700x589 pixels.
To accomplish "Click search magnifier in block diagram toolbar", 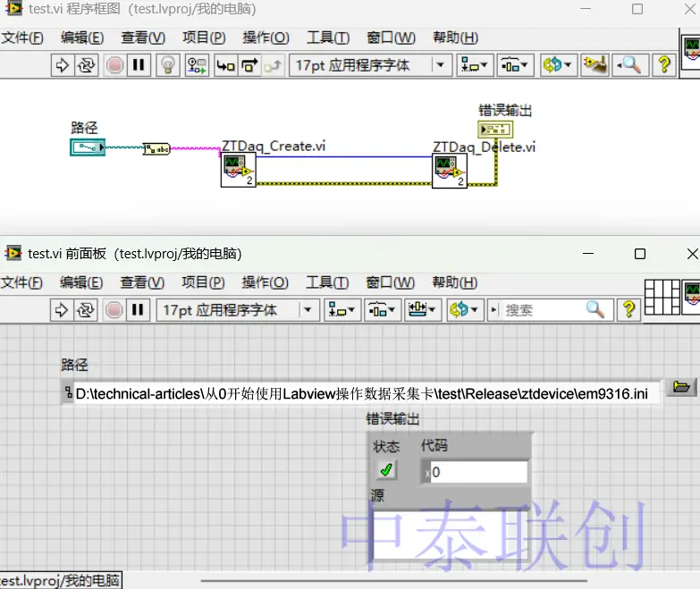I will [x=629, y=65].
